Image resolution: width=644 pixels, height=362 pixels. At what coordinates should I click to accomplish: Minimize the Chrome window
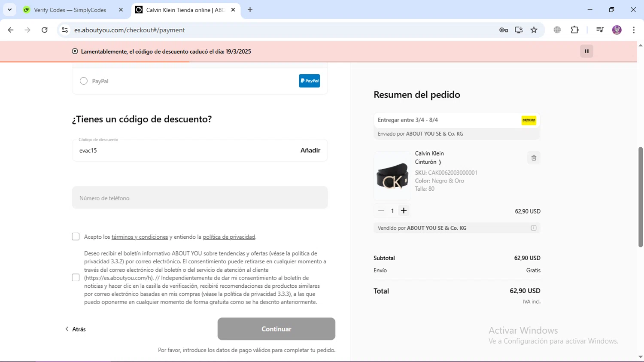pos(590,9)
